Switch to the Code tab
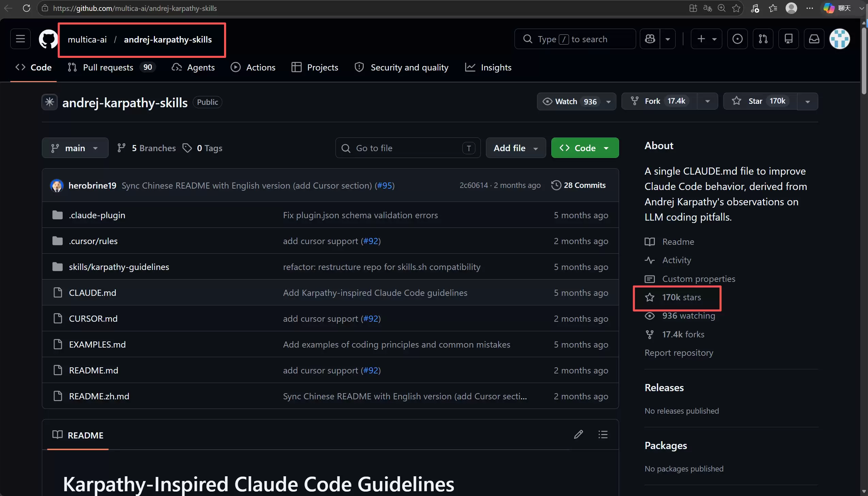 (33, 67)
